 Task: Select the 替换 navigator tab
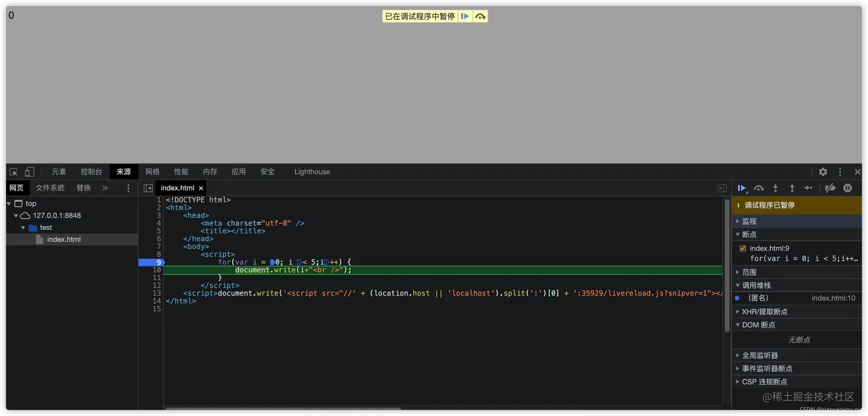(x=84, y=188)
